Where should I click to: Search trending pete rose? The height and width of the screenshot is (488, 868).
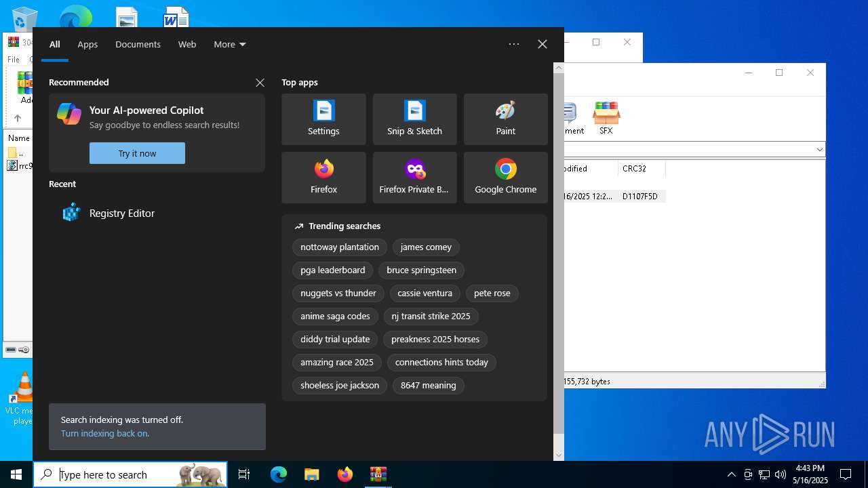pos(492,293)
